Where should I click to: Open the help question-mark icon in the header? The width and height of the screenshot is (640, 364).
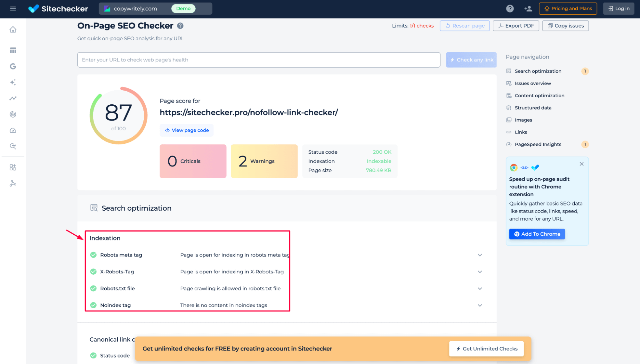click(x=510, y=8)
